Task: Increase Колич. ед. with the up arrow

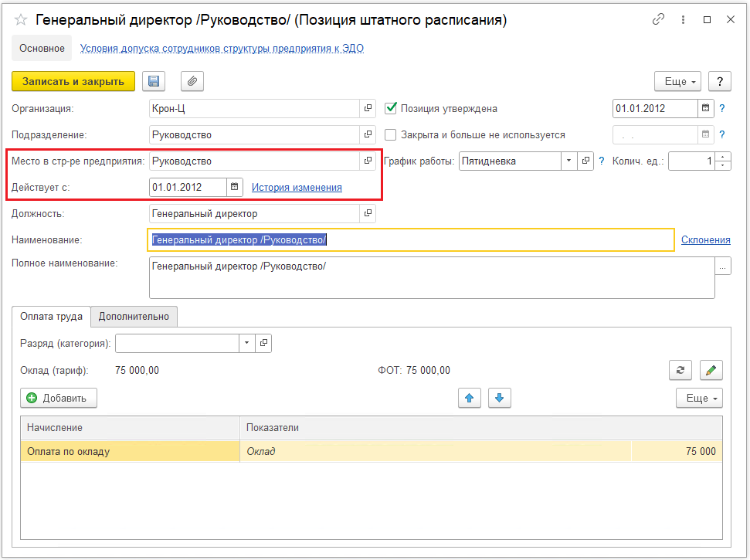Action: coord(723,156)
